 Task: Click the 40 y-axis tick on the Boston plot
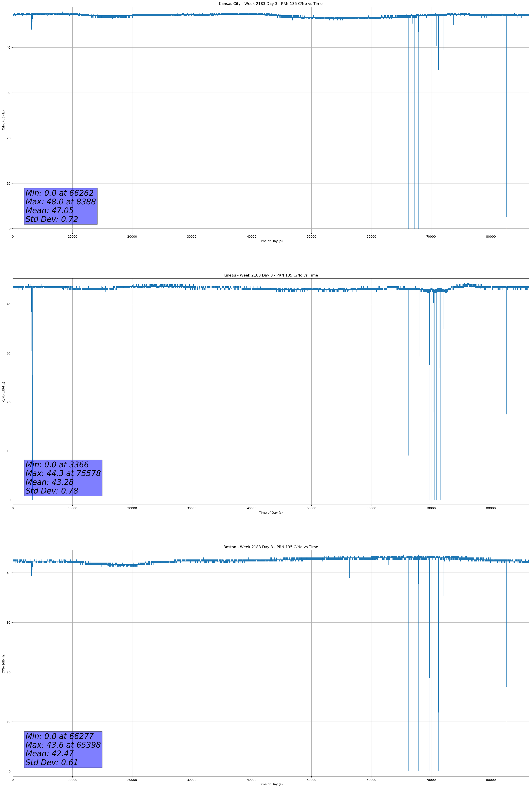coord(8,573)
